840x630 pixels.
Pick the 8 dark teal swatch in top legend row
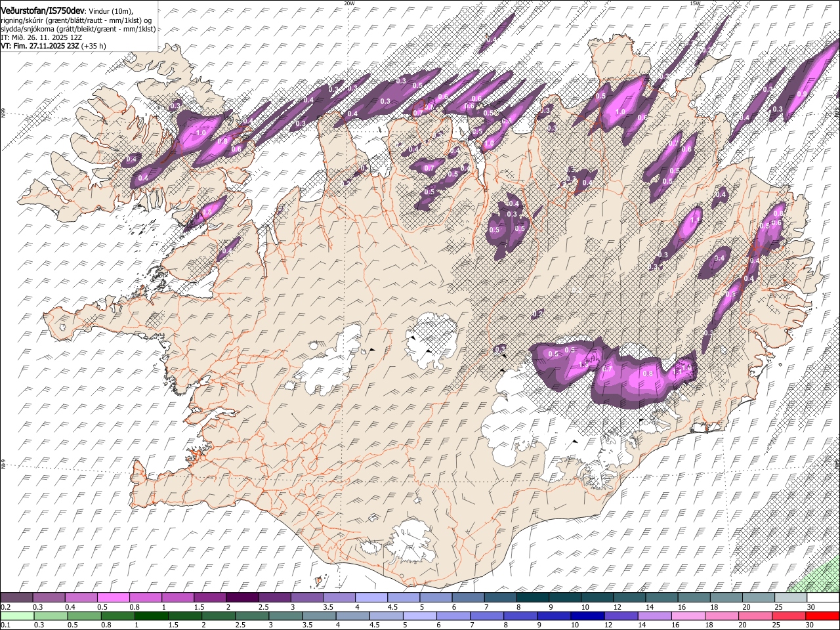pos(532,598)
